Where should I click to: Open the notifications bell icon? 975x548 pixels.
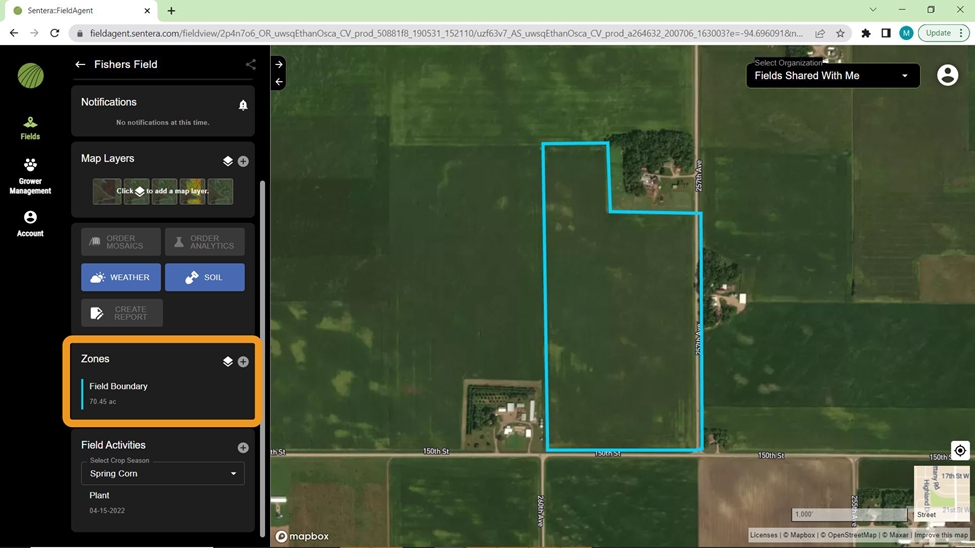243,105
